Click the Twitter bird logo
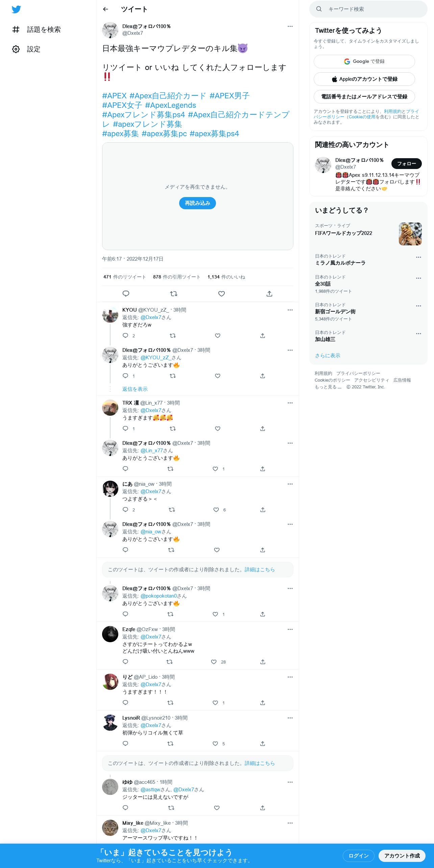Image resolution: width=434 pixels, height=868 pixels. [x=16, y=9]
